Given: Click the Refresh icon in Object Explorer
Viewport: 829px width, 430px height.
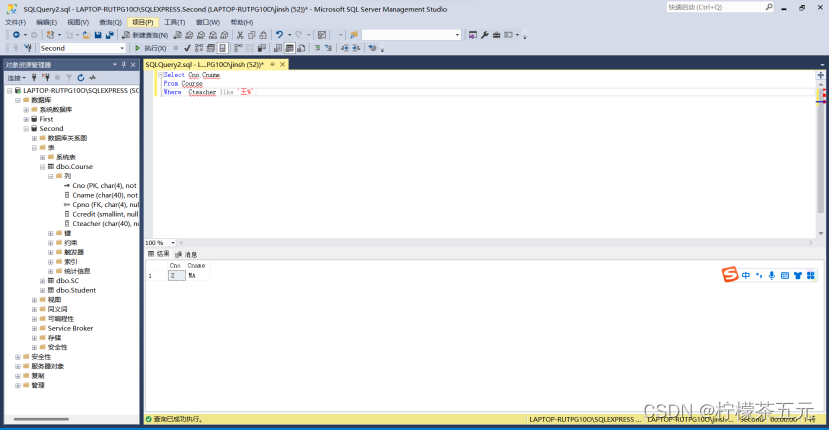Looking at the screenshot, I should coord(81,78).
